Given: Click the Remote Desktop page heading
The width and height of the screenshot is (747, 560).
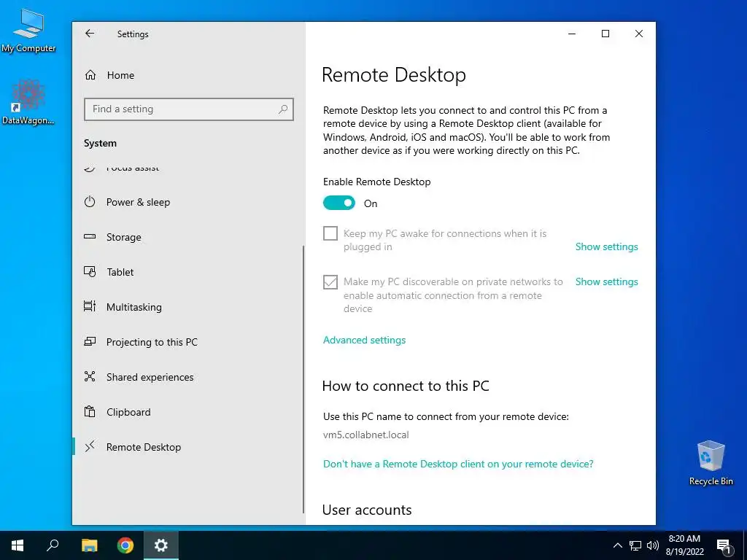Looking at the screenshot, I should click(x=394, y=75).
